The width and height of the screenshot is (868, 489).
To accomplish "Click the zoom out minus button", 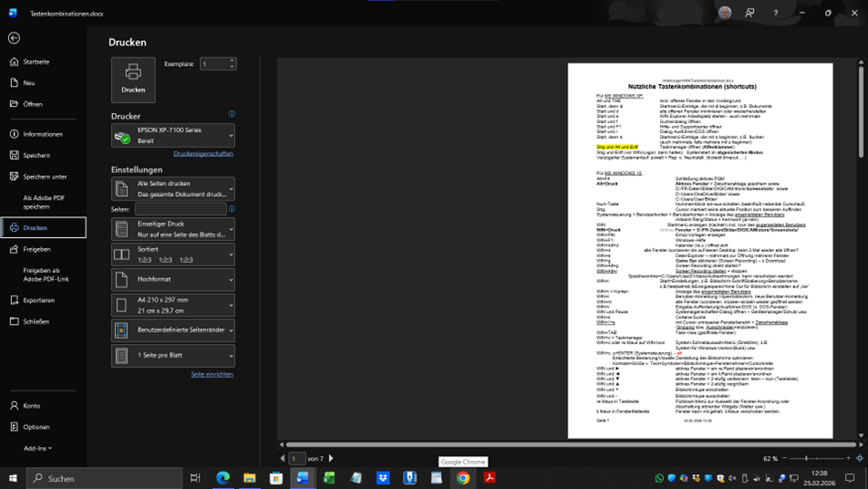I will click(784, 458).
